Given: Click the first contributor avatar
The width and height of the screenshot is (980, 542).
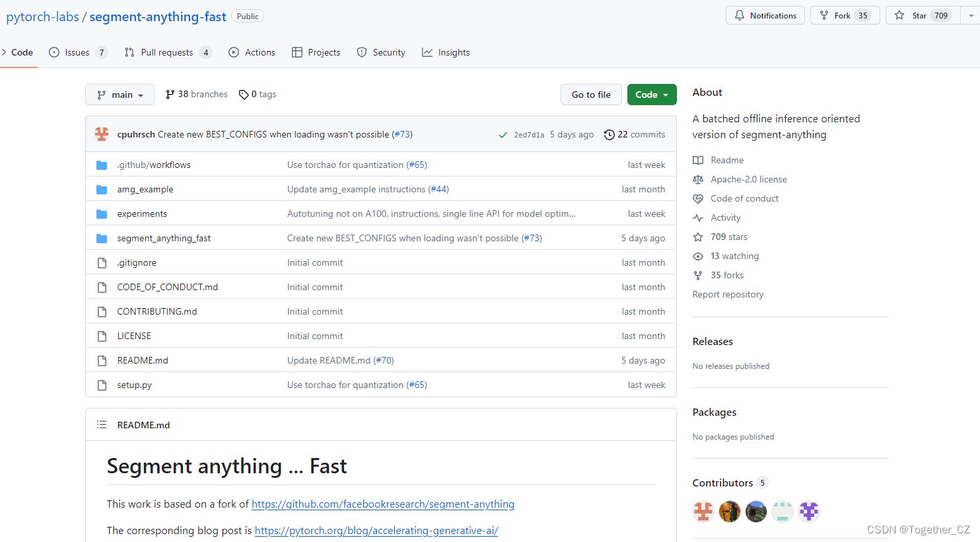Looking at the screenshot, I should click(x=703, y=511).
